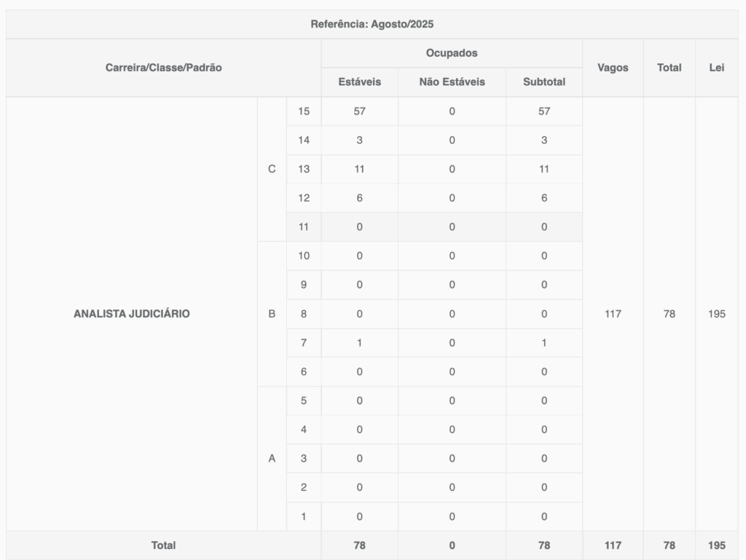Image resolution: width=746 pixels, height=560 pixels.
Task: Click the Carreira/Classe/Padrão column header
Action: [x=164, y=68]
